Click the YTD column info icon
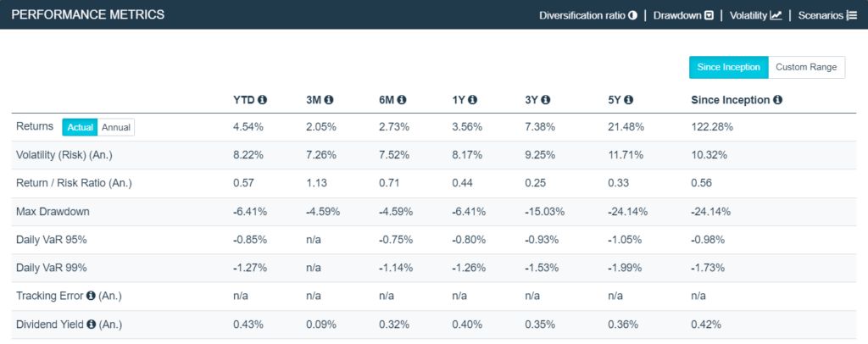 [263, 100]
